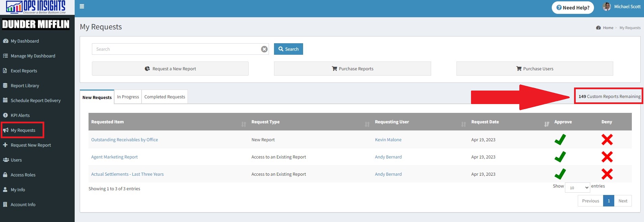Click the hamburger menu icon in header
This screenshot has height=222, width=644.
click(82, 6)
